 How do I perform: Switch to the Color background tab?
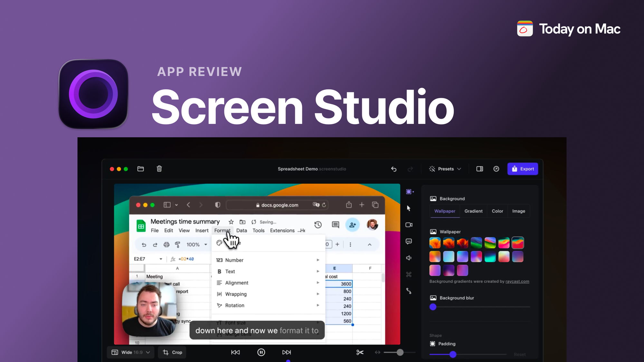(x=497, y=211)
